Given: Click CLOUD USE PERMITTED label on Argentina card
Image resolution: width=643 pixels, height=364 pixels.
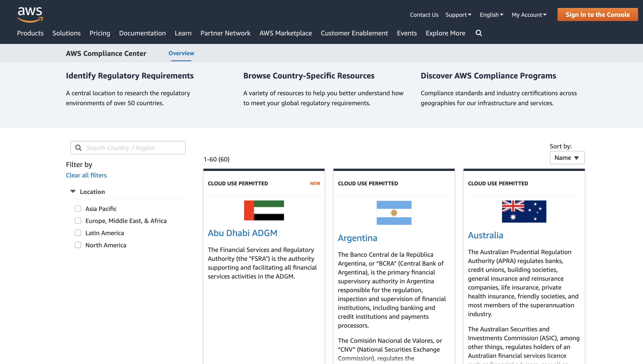Looking at the screenshot, I should [x=368, y=183].
